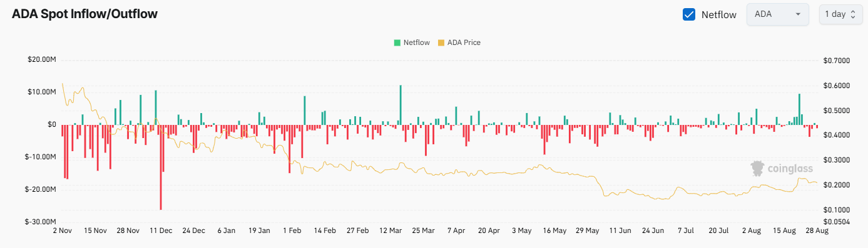Click the 27 Feb date label
Image resolution: width=868 pixels, height=248 pixels.
[358, 231]
